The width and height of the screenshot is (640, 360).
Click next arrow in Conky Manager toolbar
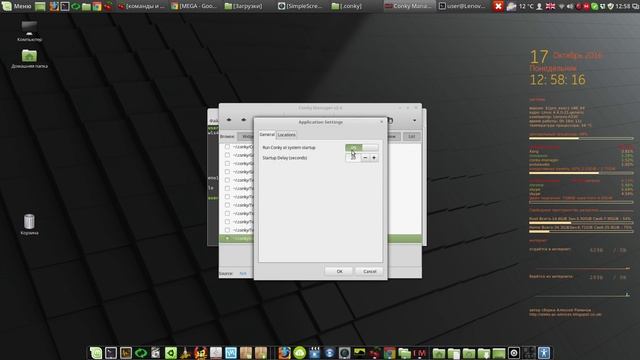[244, 120]
